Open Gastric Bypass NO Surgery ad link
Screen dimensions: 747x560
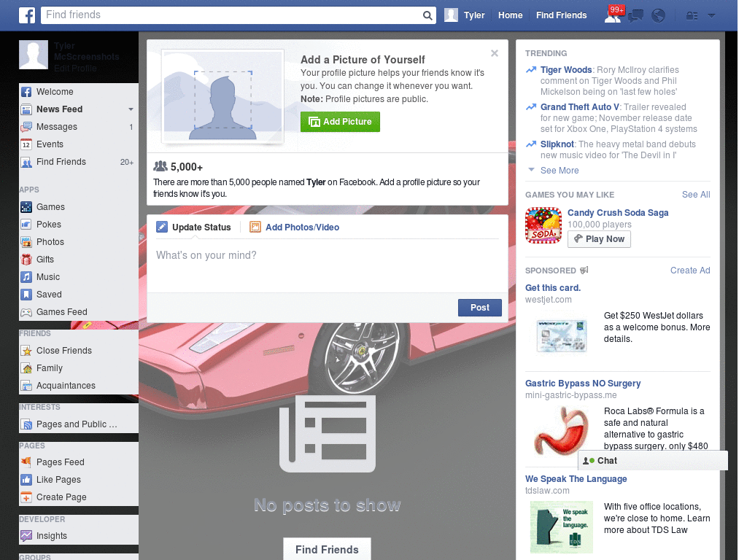coord(583,384)
